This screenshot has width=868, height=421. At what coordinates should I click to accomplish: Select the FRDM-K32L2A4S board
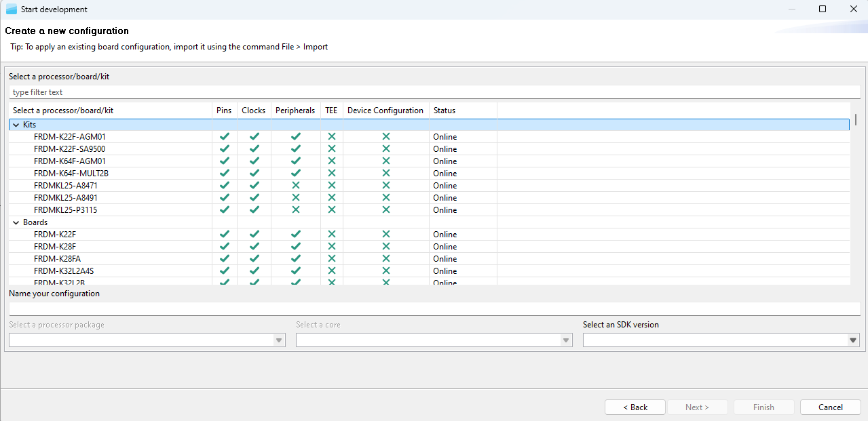point(64,270)
